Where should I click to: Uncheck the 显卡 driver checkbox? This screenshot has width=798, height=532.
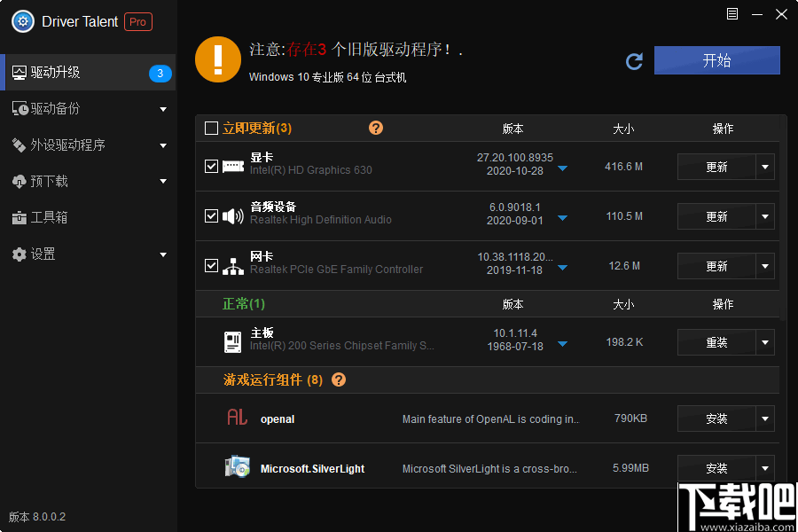click(210, 166)
